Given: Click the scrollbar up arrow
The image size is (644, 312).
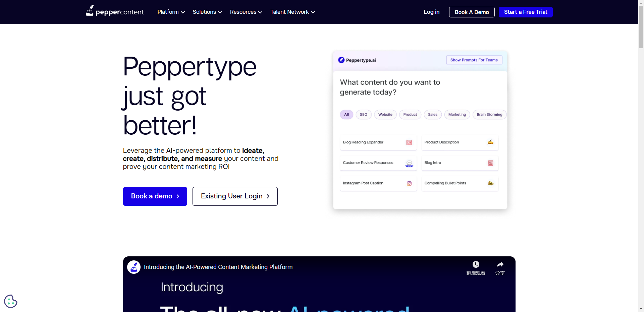Looking at the screenshot, I should [x=641, y=3].
